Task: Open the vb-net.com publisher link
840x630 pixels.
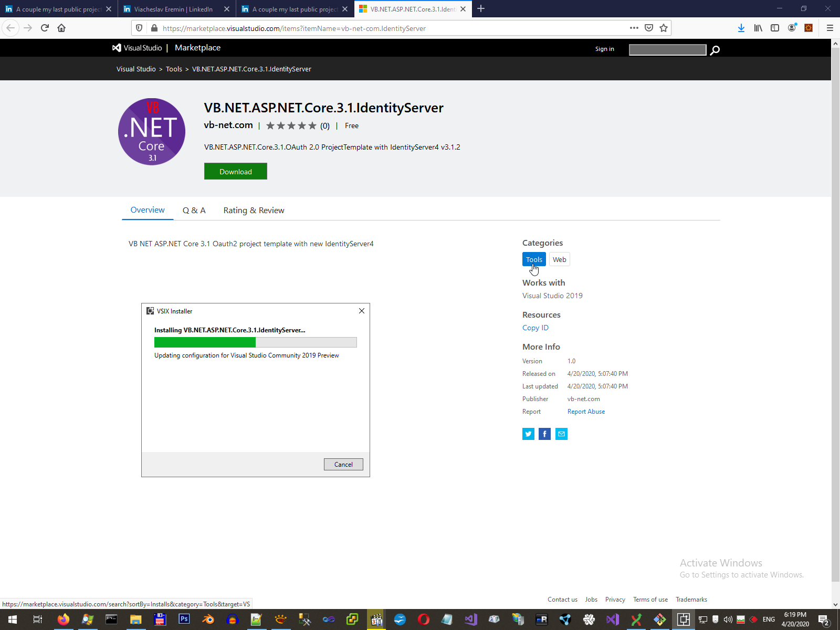Action: (228, 125)
